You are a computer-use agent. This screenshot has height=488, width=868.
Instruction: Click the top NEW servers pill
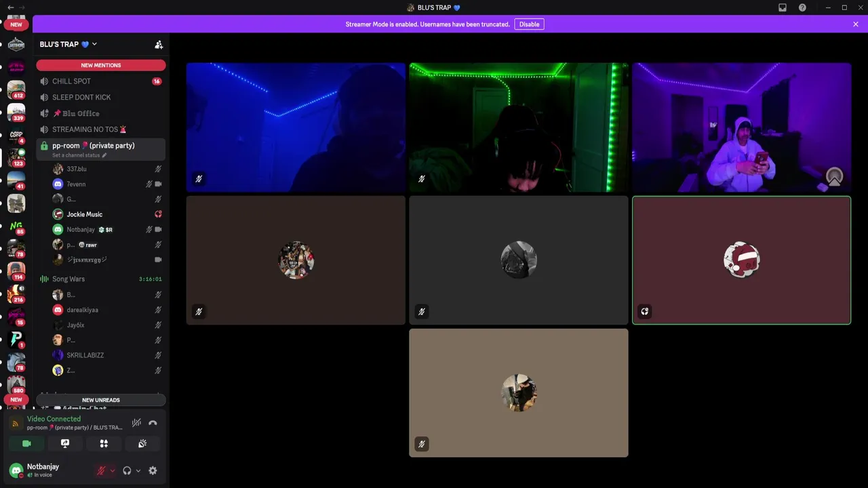pos(16,24)
